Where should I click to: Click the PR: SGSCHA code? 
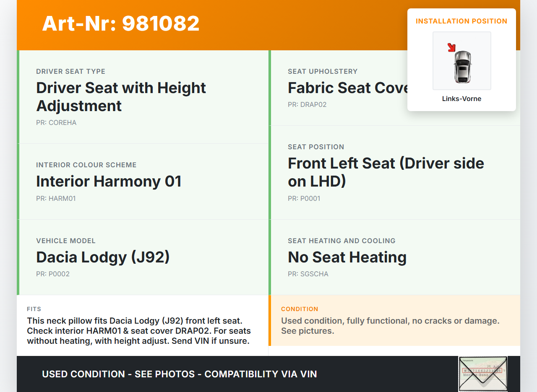click(308, 274)
